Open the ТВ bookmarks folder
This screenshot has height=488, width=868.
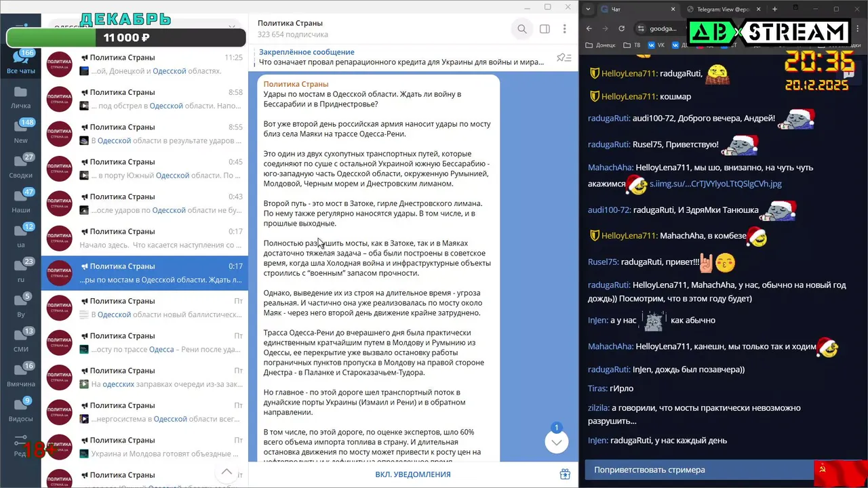[x=631, y=45]
